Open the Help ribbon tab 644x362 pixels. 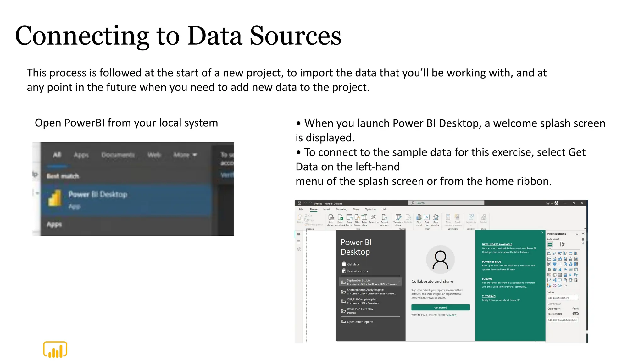pyautogui.click(x=384, y=209)
